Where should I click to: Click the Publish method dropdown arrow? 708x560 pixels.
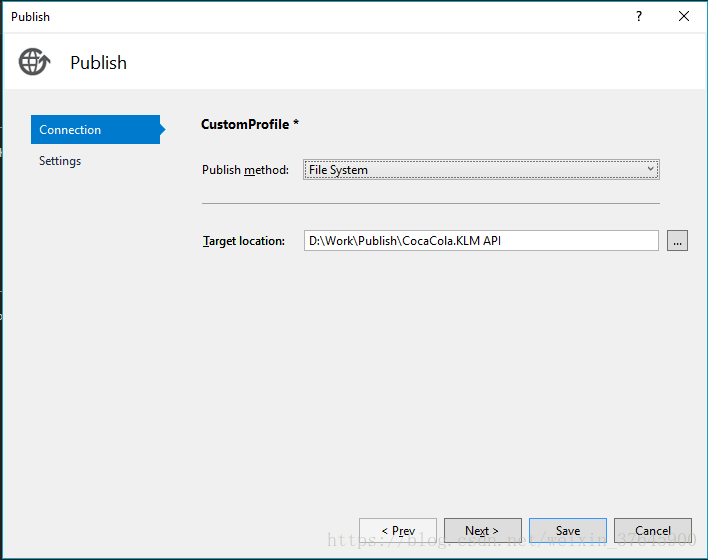pyautogui.click(x=650, y=170)
